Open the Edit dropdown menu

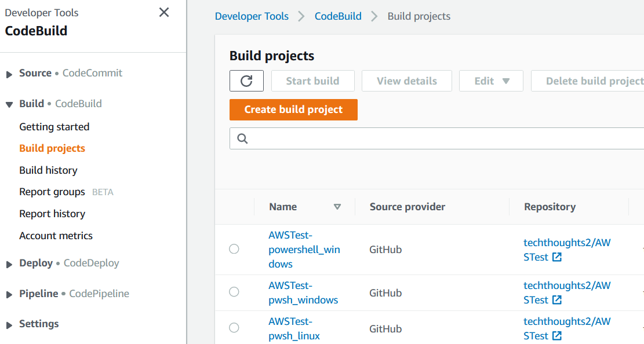pos(491,81)
